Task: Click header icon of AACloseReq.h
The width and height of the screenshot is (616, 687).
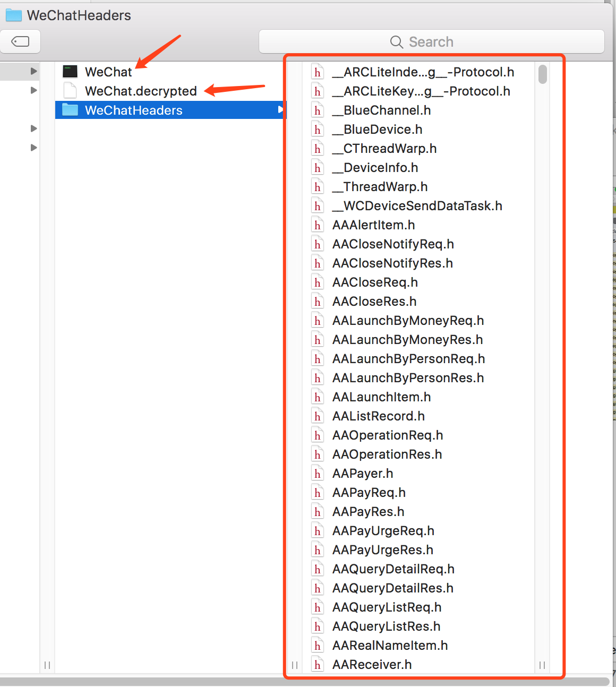Action: pos(318,282)
